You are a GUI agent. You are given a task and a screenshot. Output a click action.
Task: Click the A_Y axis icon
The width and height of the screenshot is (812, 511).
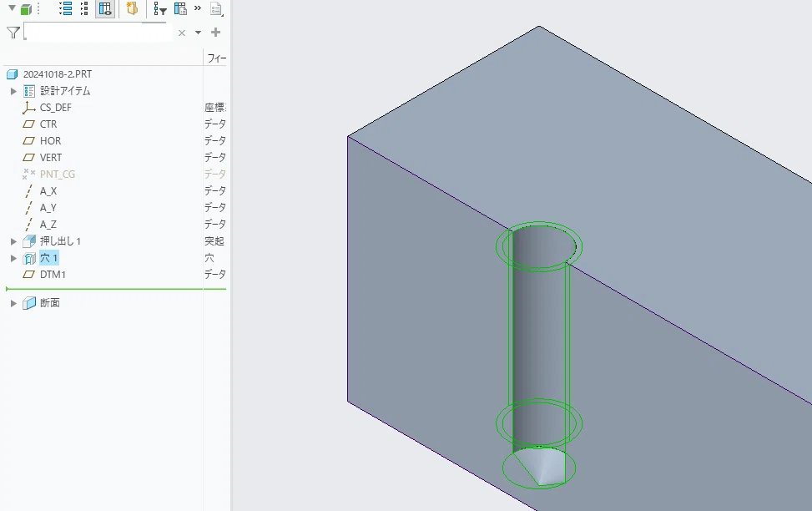coord(28,208)
